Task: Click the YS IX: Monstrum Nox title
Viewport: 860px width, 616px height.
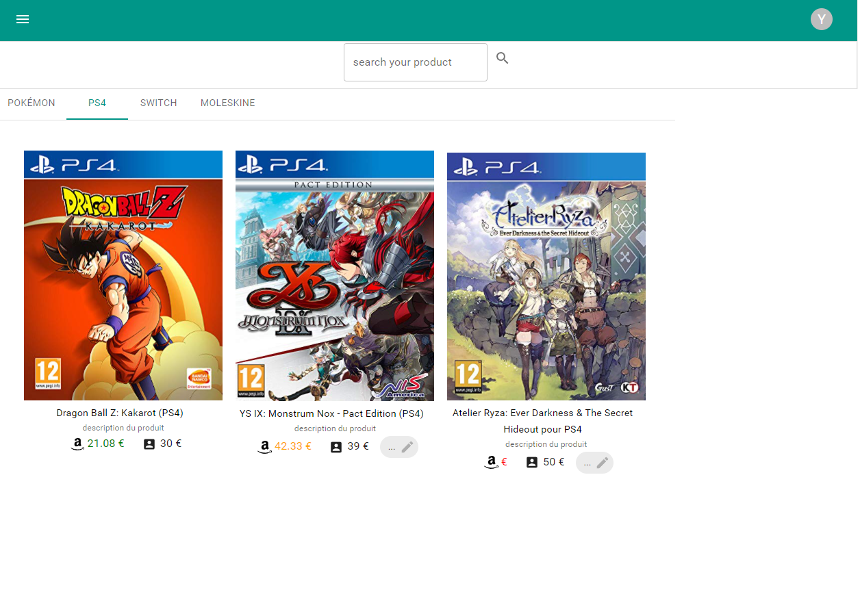Action: coord(331,414)
